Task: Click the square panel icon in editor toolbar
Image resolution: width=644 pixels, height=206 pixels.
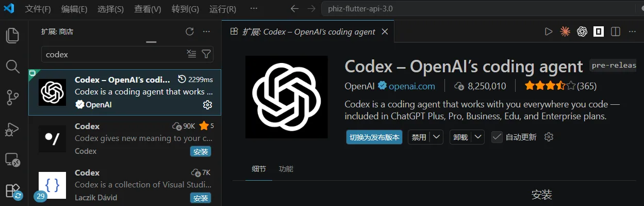Action: 599,31
